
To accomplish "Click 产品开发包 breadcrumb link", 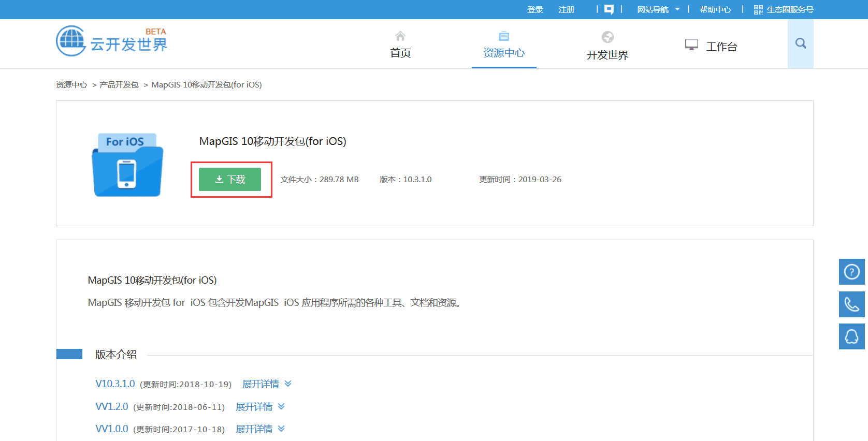I will point(119,84).
